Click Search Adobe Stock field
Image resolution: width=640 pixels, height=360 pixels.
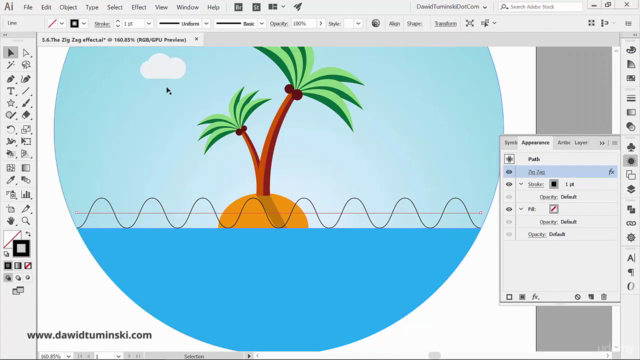[541, 7]
